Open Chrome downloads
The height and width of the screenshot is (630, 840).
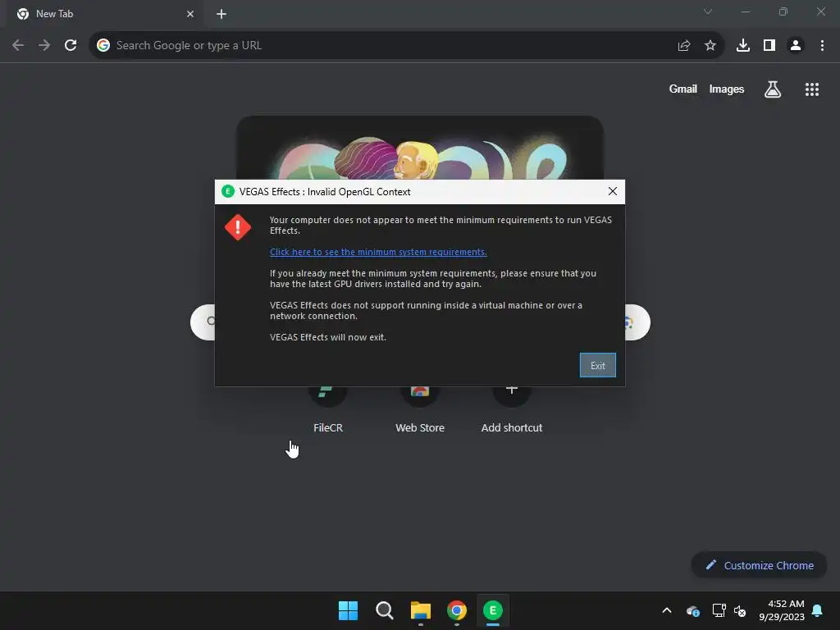tap(743, 46)
